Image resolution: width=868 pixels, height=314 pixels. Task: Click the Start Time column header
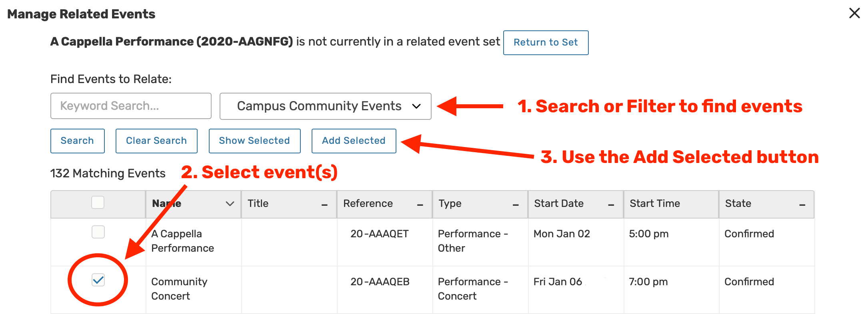point(654,204)
